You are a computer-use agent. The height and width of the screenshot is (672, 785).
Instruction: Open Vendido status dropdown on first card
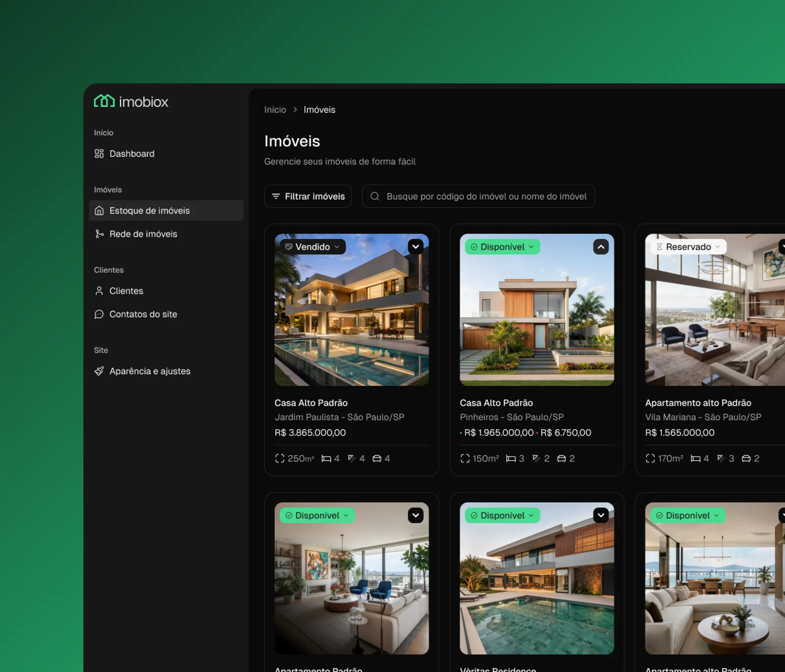click(313, 247)
